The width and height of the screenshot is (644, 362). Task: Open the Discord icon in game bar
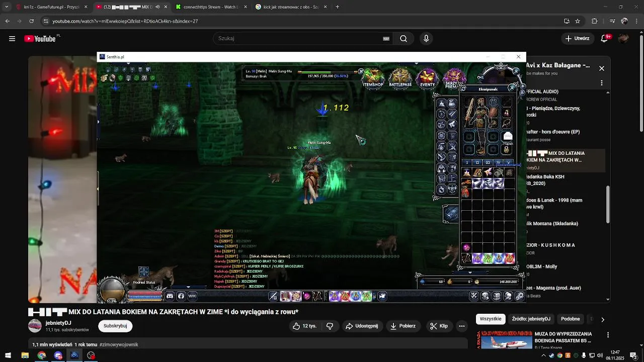pos(170,296)
